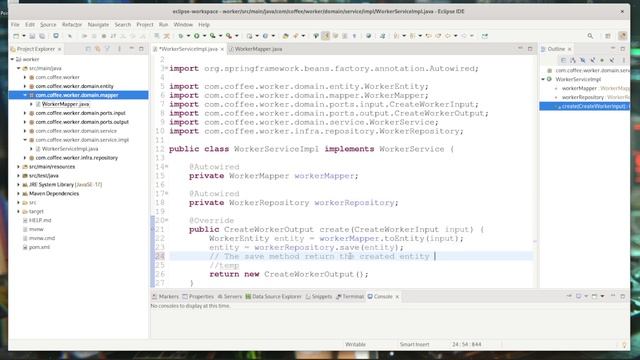Open Project Explorer view menu (three dots)
The width and height of the screenshot is (640, 360).
[119, 49]
